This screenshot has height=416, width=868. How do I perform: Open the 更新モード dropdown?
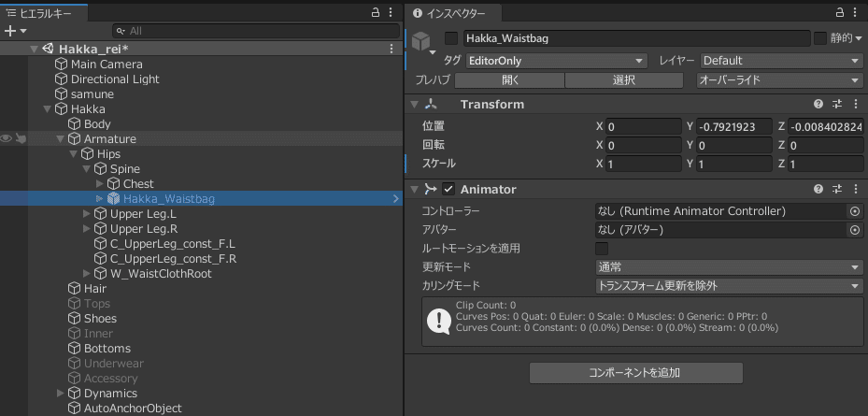(x=729, y=267)
